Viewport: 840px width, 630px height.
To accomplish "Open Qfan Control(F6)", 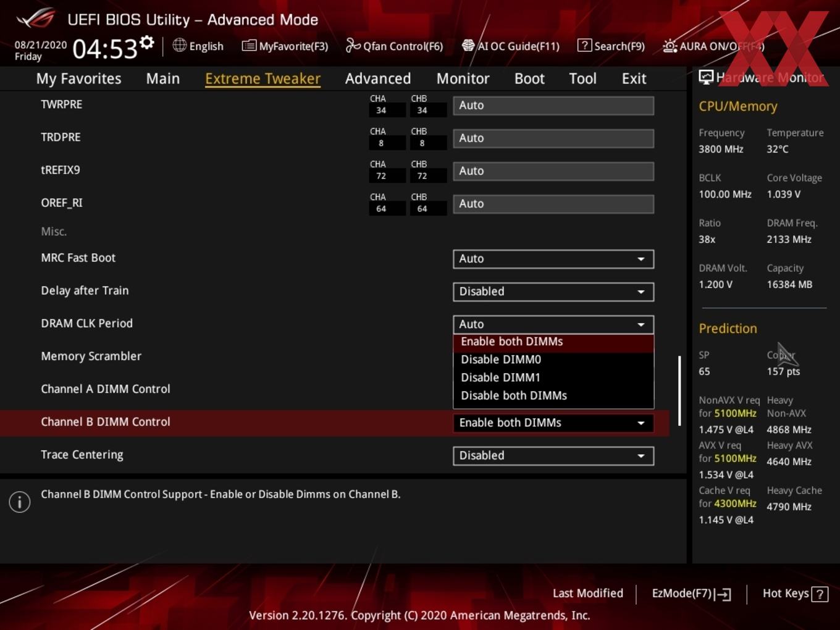I will (403, 46).
